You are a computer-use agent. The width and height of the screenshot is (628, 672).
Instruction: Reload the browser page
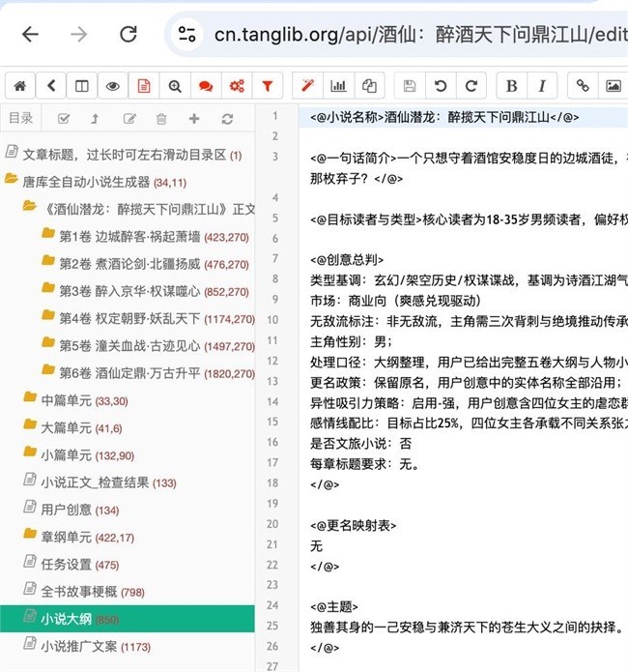pos(128,34)
